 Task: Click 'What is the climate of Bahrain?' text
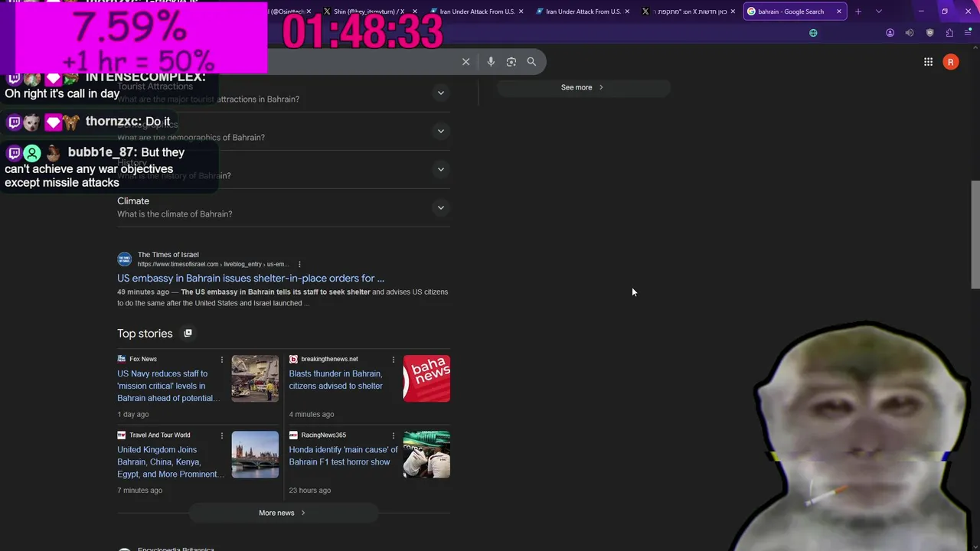coord(175,214)
